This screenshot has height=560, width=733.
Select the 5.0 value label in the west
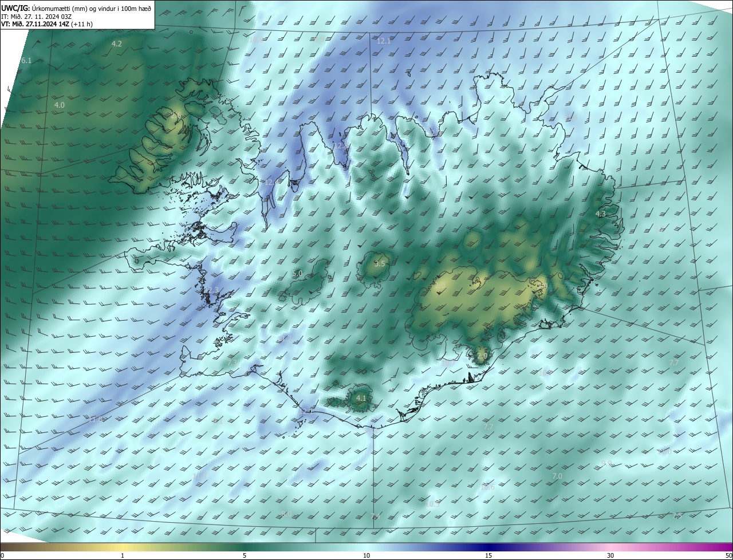(297, 273)
